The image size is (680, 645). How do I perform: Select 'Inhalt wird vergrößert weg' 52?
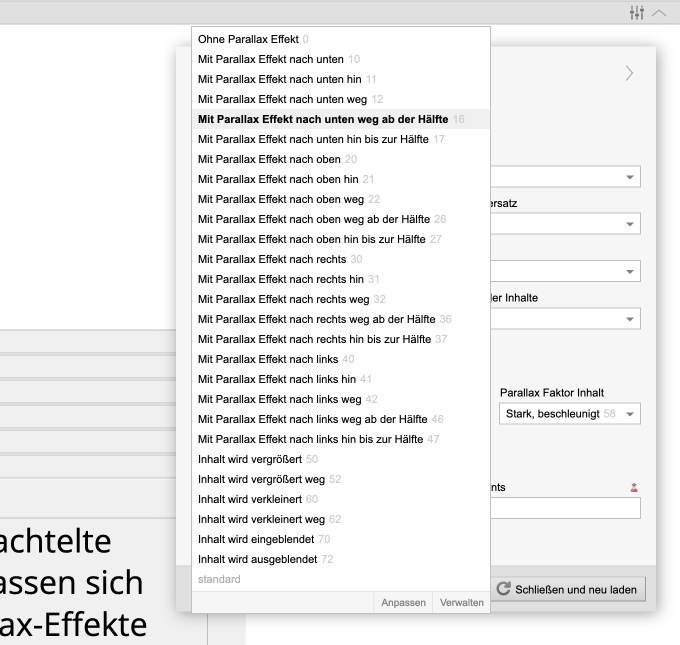(341, 479)
